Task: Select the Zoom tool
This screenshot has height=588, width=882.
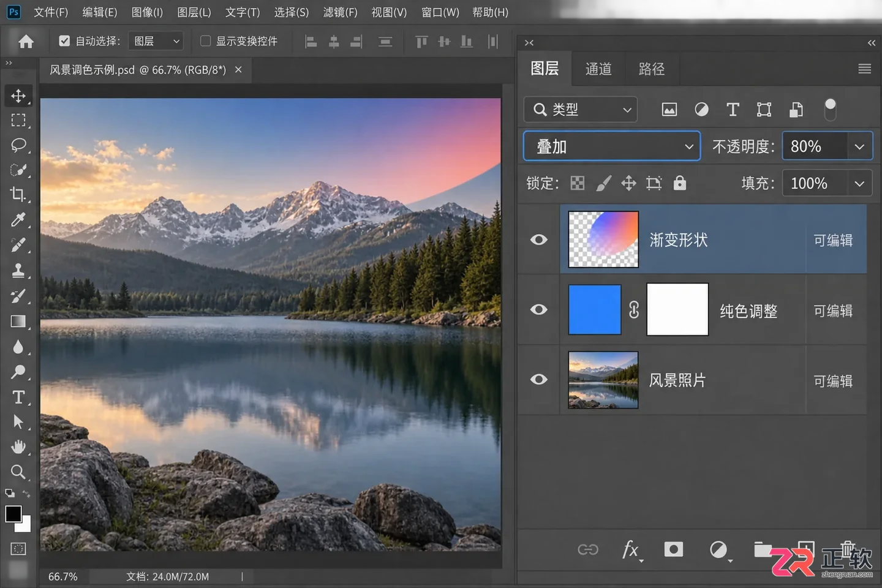Action: (x=18, y=472)
